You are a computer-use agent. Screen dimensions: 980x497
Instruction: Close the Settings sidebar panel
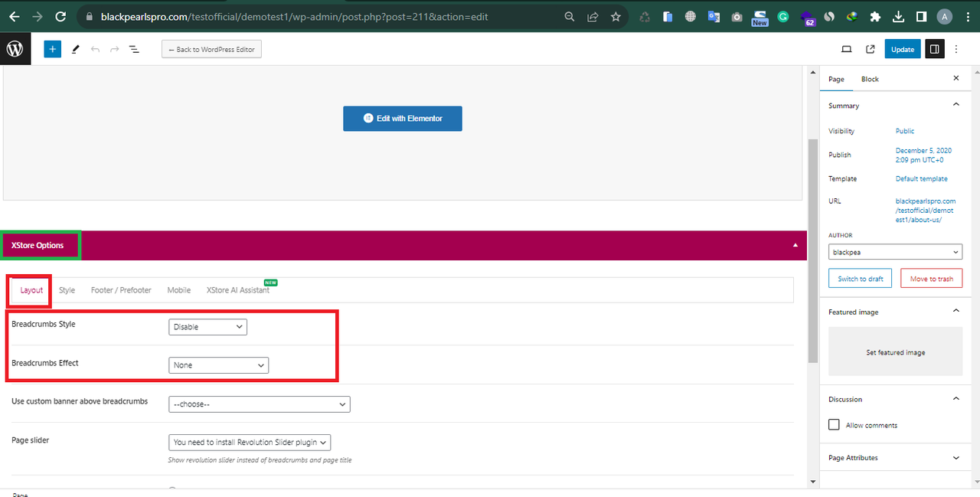point(955,78)
